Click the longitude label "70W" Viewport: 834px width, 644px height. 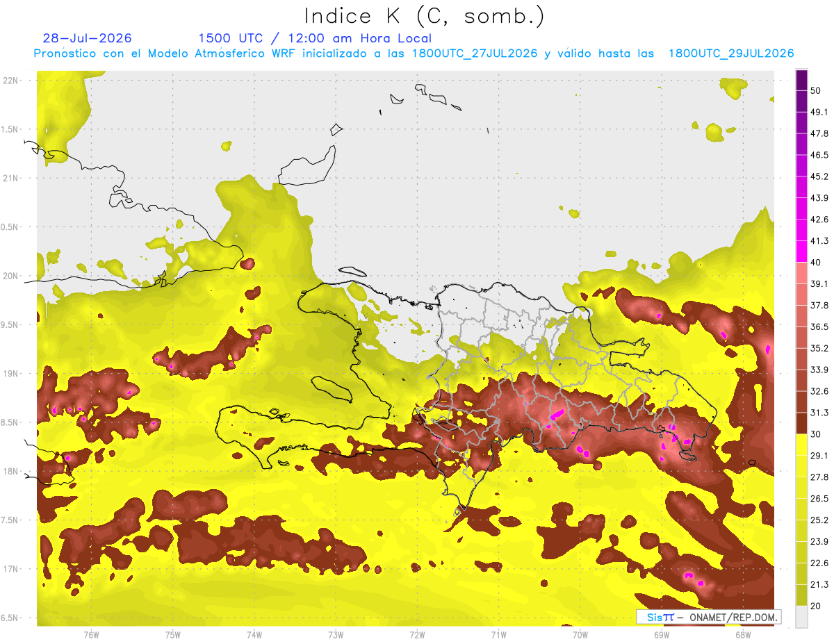click(580, 635)
